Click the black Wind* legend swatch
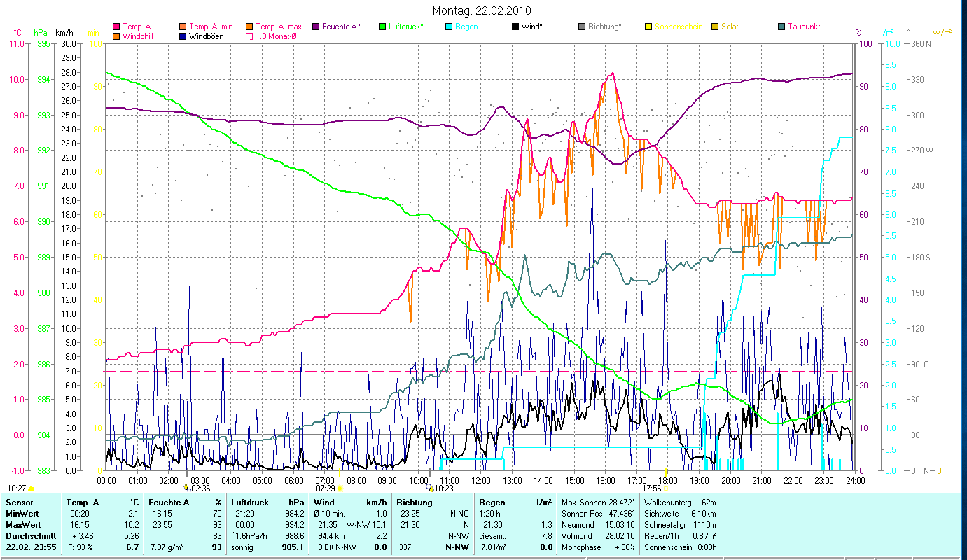This screenshot has width=967, height=560. point(515,27)
